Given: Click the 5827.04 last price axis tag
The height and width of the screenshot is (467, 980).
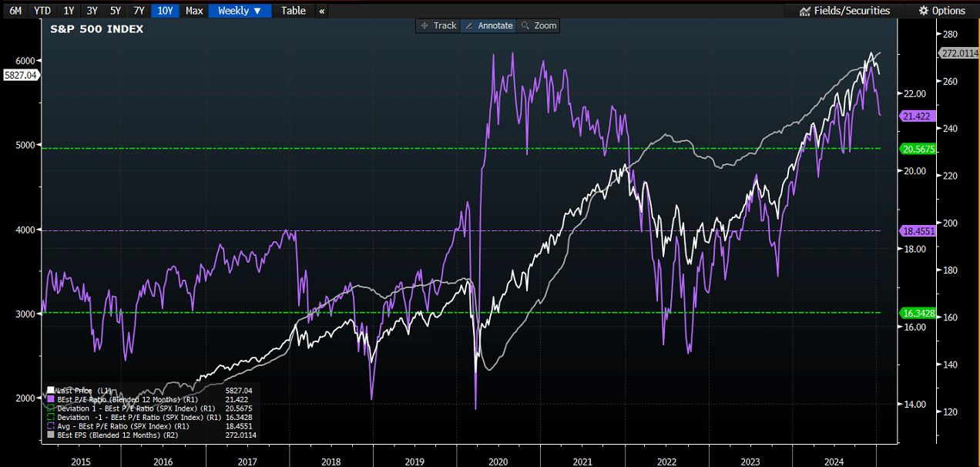Looking at the screenshot, I should point(21,75).
